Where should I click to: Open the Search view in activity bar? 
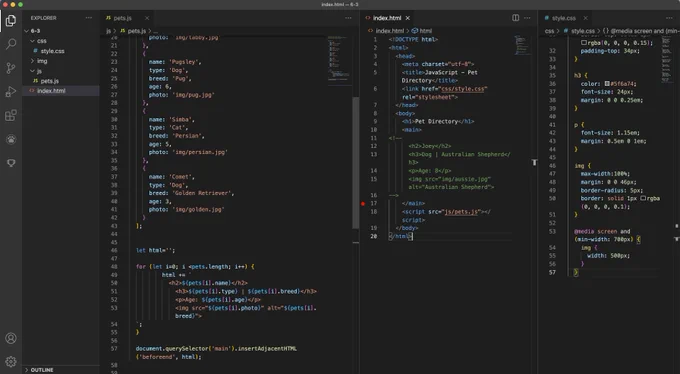(11, 44)
